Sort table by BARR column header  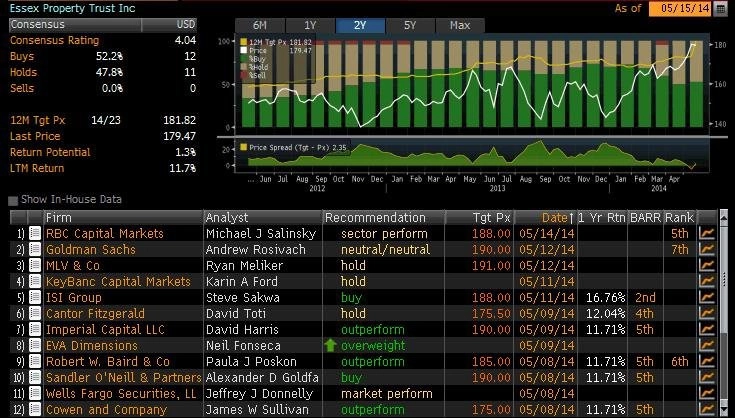[645, 217]
